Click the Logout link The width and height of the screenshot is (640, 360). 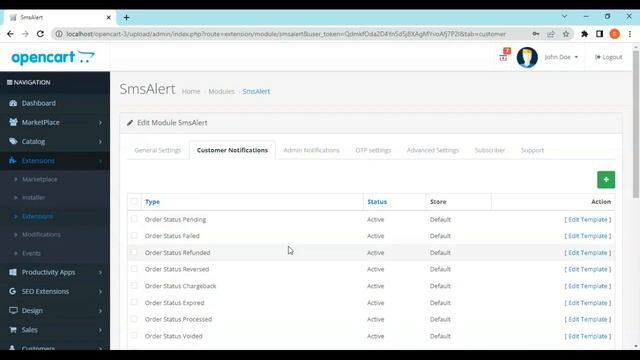pyautogui.click(x=609, y=57)
